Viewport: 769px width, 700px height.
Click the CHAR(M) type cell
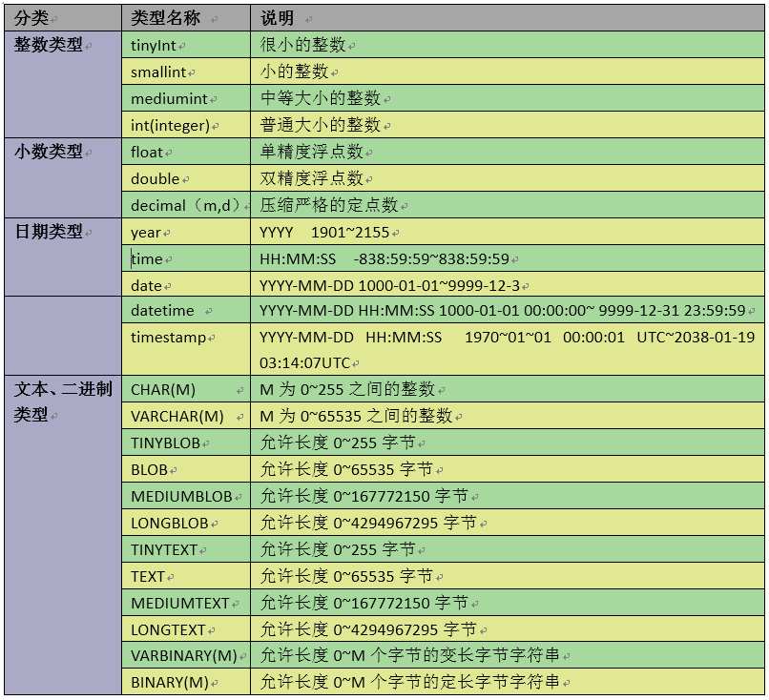(186, 389)
